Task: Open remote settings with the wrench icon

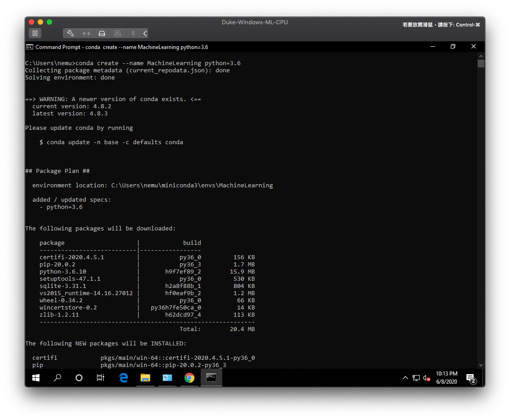Action: (70, 33)
